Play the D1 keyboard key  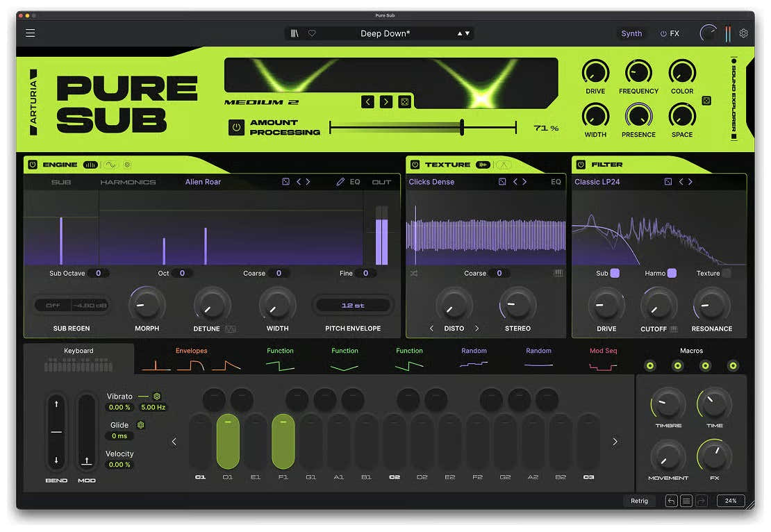point(228,442)
